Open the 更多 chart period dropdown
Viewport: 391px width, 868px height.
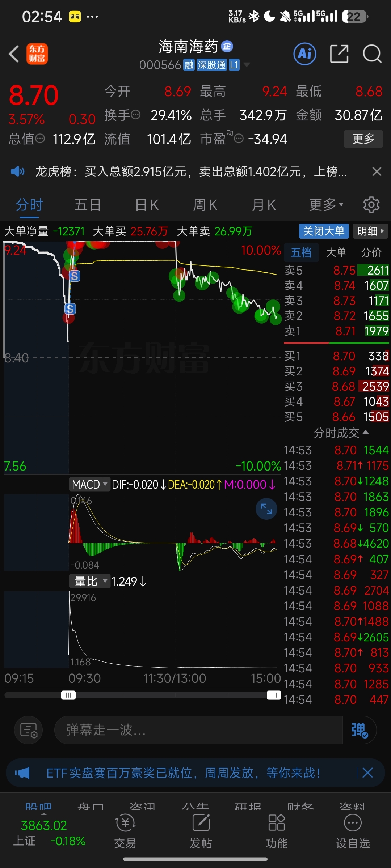(x=326, y=205)
